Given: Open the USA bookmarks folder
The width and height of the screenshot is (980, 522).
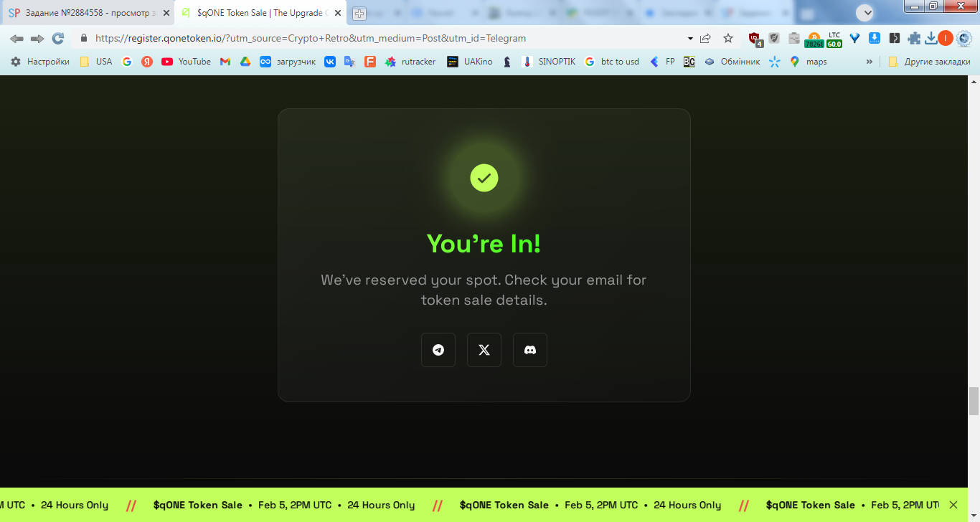Looking at the screenshot, I should point(95,62).
